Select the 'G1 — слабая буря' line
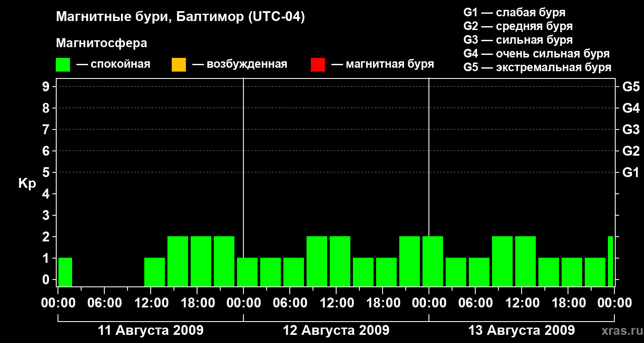 pos(514,12)
